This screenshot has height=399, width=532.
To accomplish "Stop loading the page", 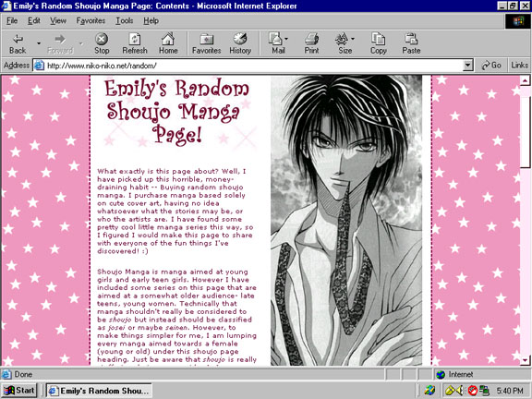I will [x=102, y=43].
